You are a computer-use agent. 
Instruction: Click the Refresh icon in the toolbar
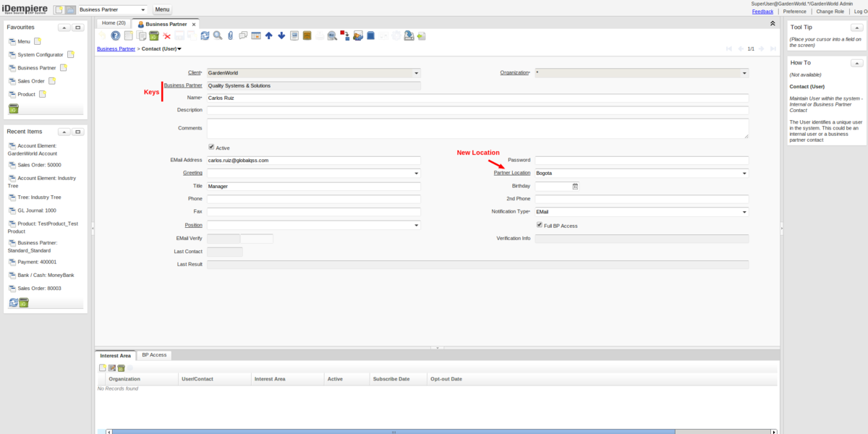205,35
